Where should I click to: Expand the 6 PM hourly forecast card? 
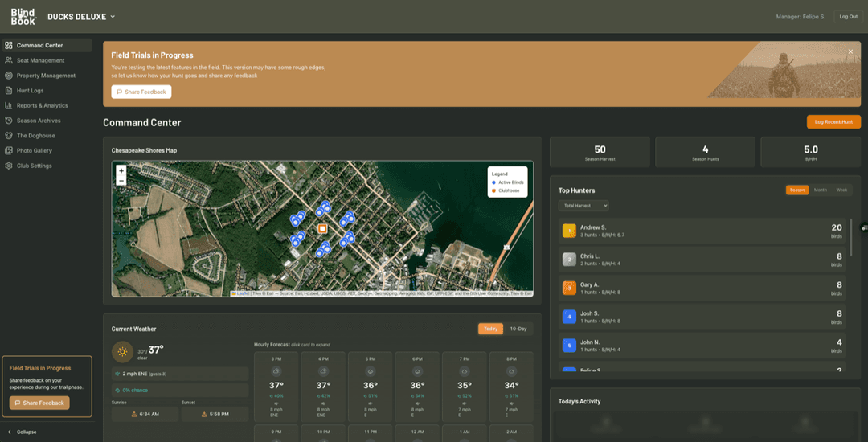(417, 386)
